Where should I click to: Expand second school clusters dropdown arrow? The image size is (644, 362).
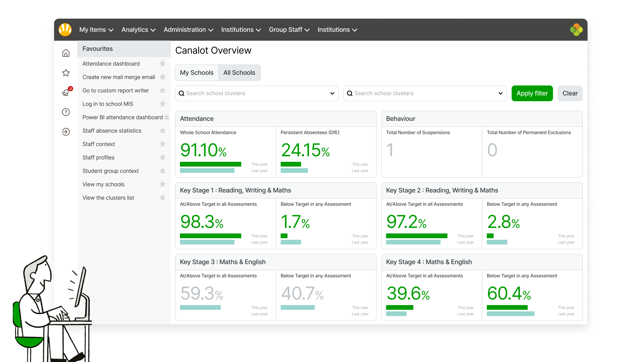pyautogui.click(x=500, y=93)
